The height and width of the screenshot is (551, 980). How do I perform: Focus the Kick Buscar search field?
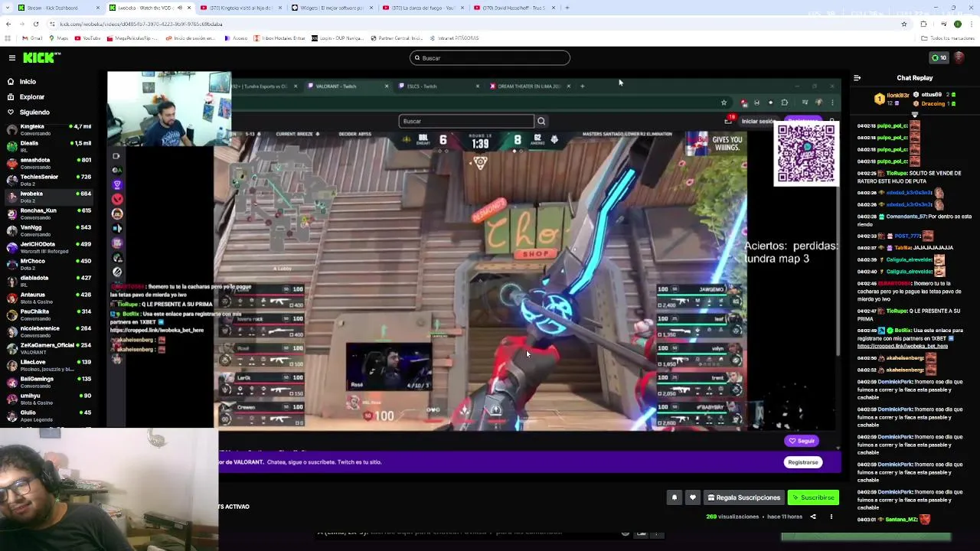(490, 58)
